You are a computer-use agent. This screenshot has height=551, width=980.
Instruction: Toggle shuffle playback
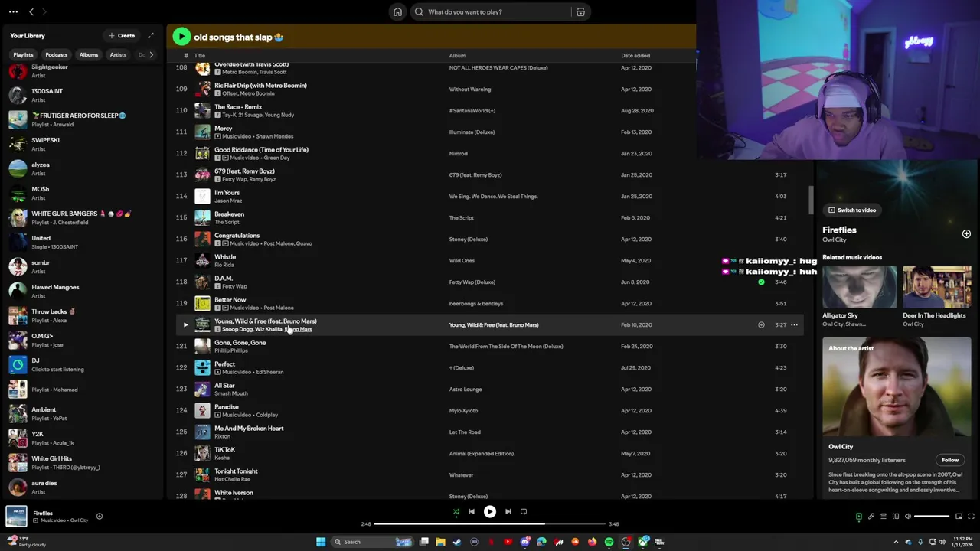click(x=456, y=512)
